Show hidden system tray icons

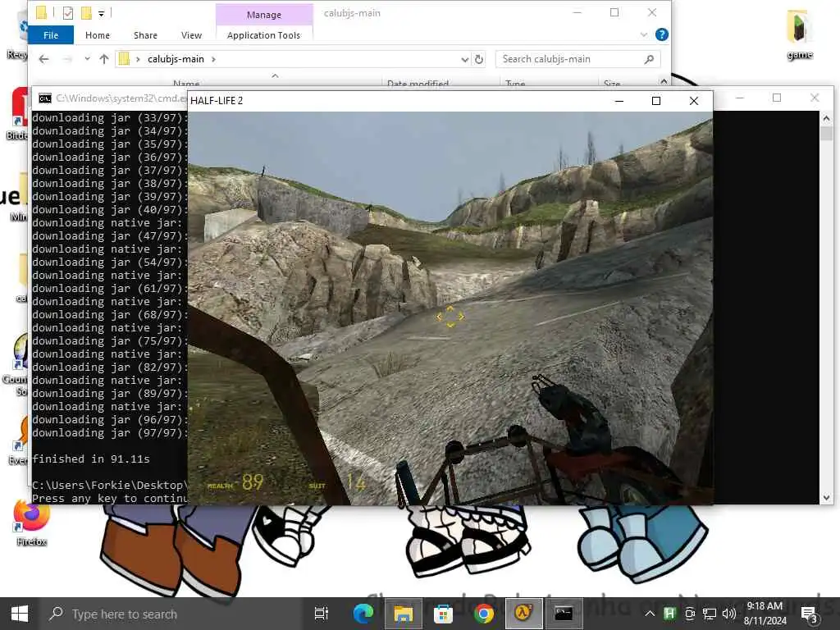point(650,614)
